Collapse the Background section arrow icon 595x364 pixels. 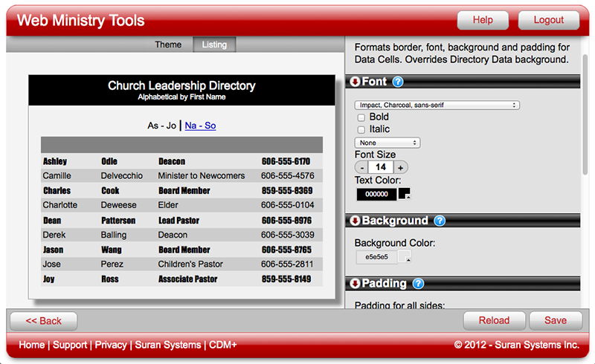pos(355,221)
